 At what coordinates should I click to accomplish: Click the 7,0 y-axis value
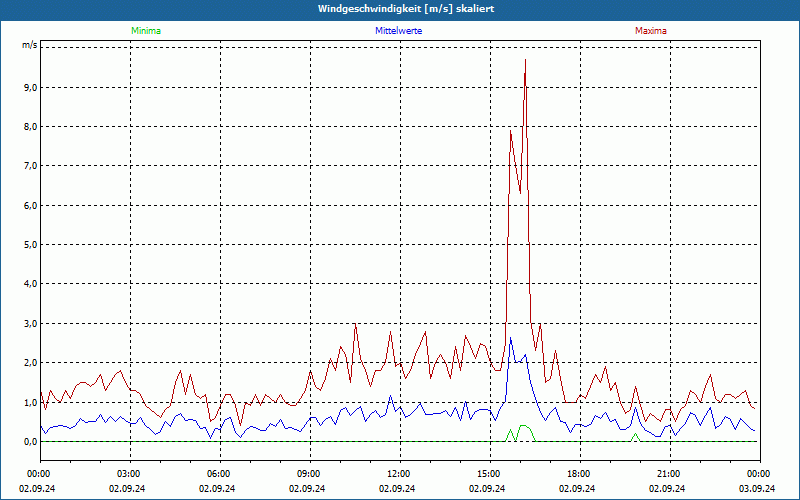pyautogui.click(x=30, y=166)
